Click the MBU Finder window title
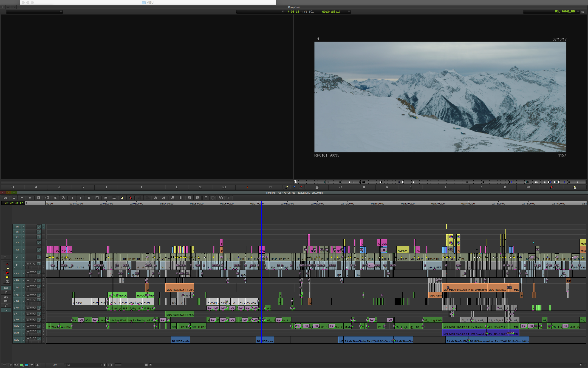The height and width of the screenshot is (368, 588). (x=148, y=3)
